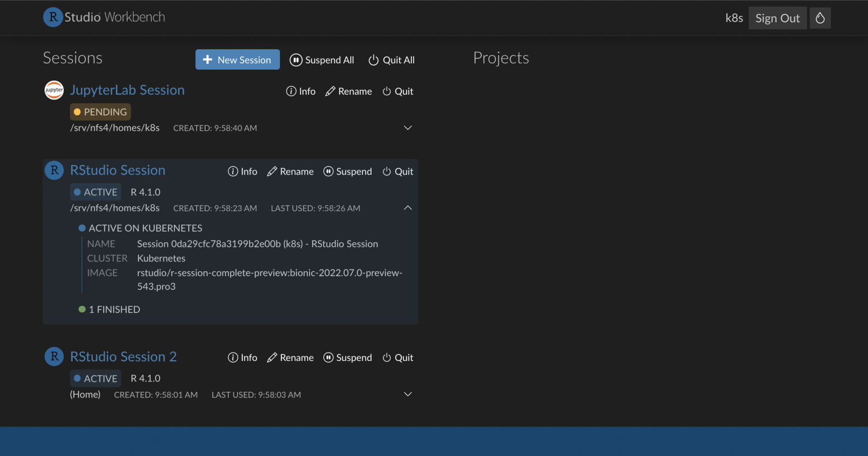Open the RStudio Session 2 link
This screenshot has width=868, height=456.
(123, 357)
